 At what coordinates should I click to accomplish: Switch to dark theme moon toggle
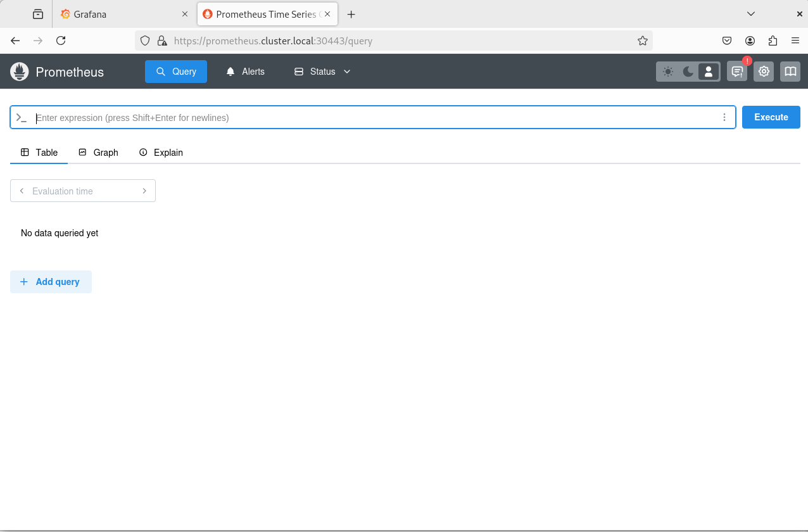pos(688,72)
